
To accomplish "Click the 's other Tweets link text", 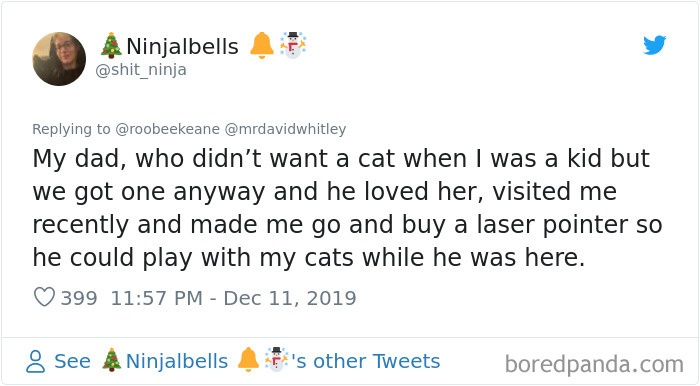I will [366, 361].
